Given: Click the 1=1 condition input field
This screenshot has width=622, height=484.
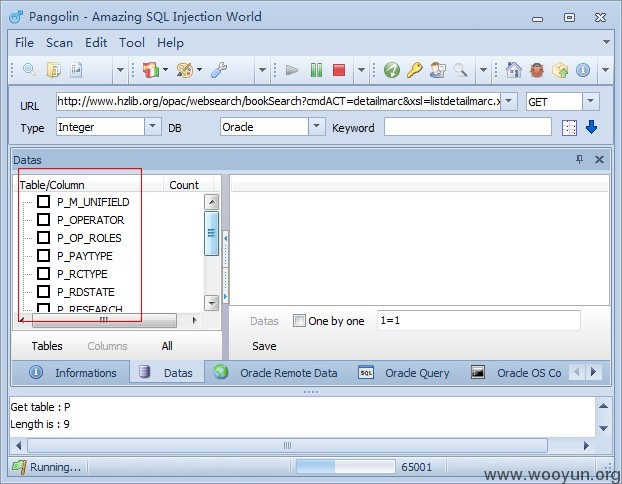Looking at the screenshot, I should coord(479,320).
